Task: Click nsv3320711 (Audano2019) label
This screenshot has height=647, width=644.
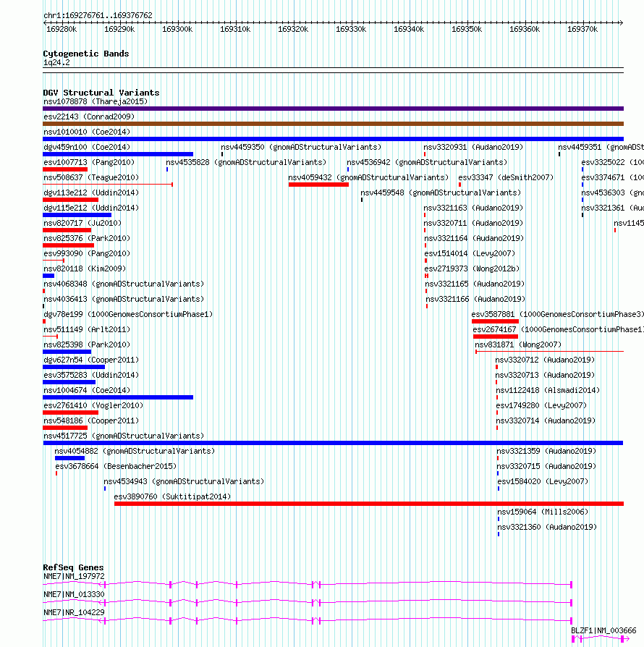Action: tap(473, 224)
